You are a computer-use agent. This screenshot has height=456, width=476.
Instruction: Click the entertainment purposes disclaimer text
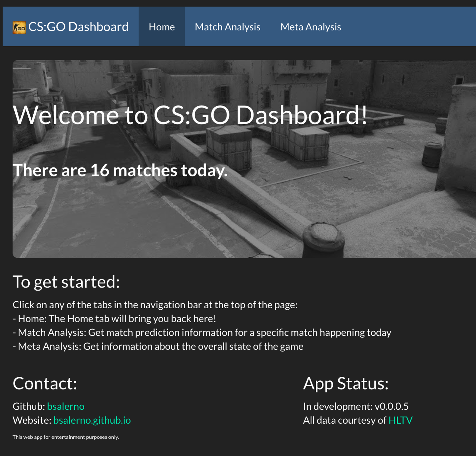(x=66, y=437)
